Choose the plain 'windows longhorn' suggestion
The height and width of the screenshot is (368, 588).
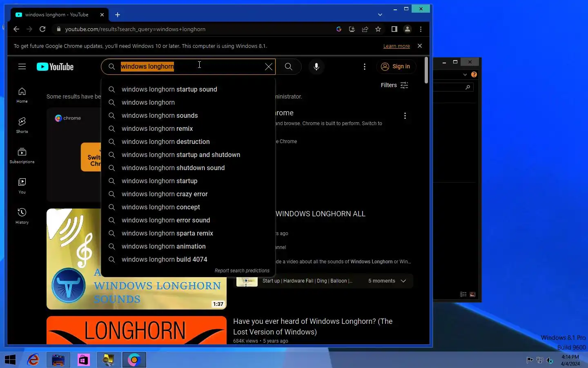point(188,102)
